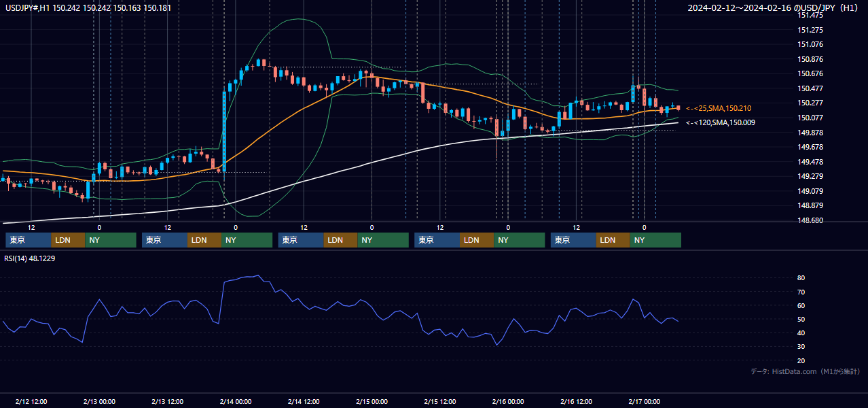This screenshot has height=408, width=868.
Task: Click the 2/14 00:00 time axis label
Action: click(236, 401)
